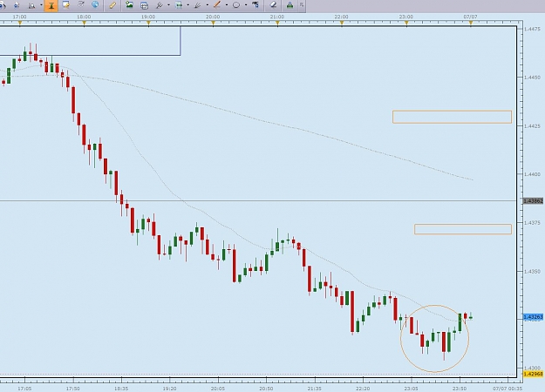Select the highlighted orange cursor tool

51,5
